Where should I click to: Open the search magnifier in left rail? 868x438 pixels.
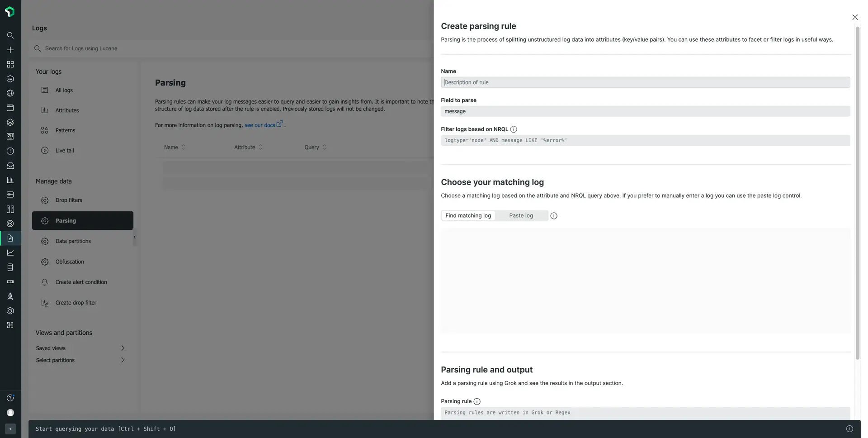[10, 35]
